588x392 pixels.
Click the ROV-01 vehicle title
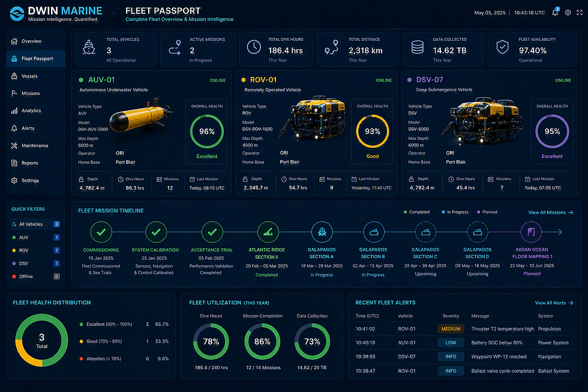pyautogui.click(x=263, y=80)
